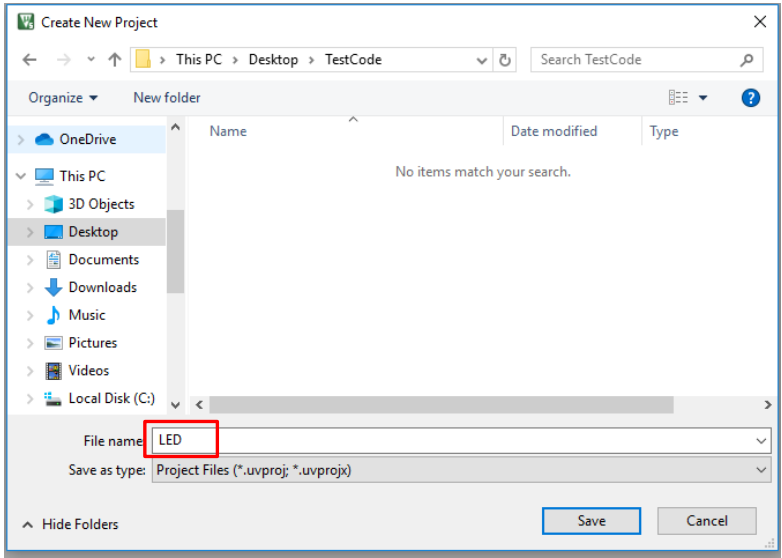The image size is (782, 558).
Task: Click New folder in the toolbar
Action: pos(167,98)
